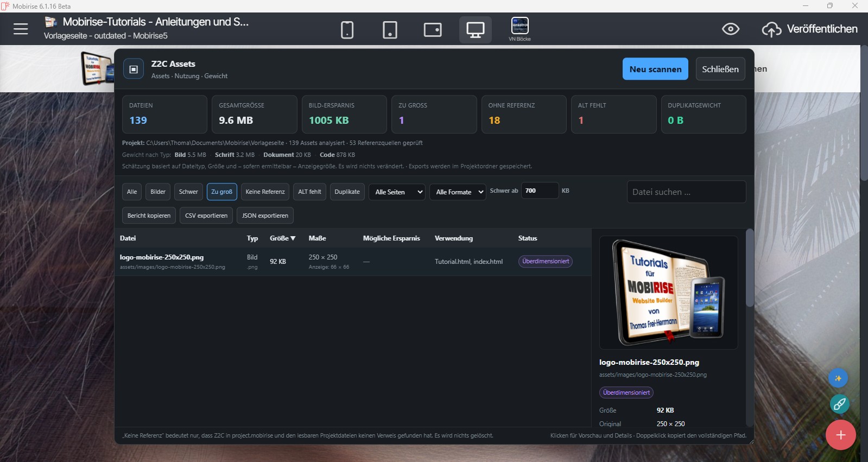
Task: Expand the Alle Seiten dropdown
Action: (397, 192)
